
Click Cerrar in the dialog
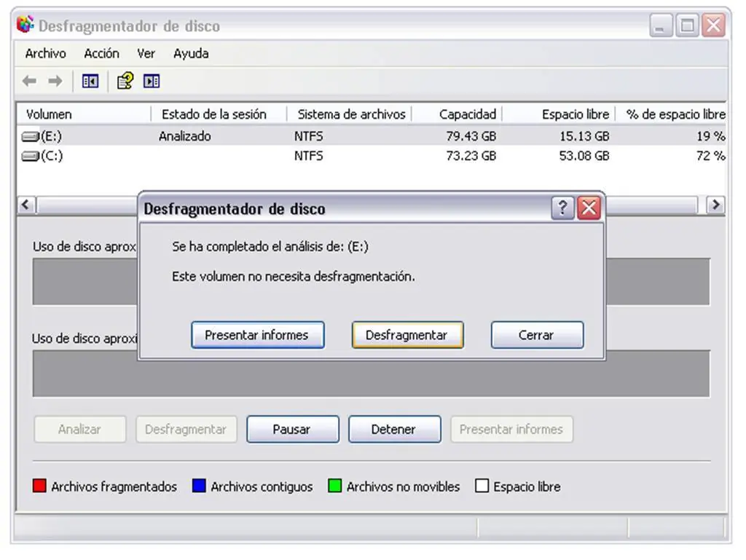(x=537, y=335)
